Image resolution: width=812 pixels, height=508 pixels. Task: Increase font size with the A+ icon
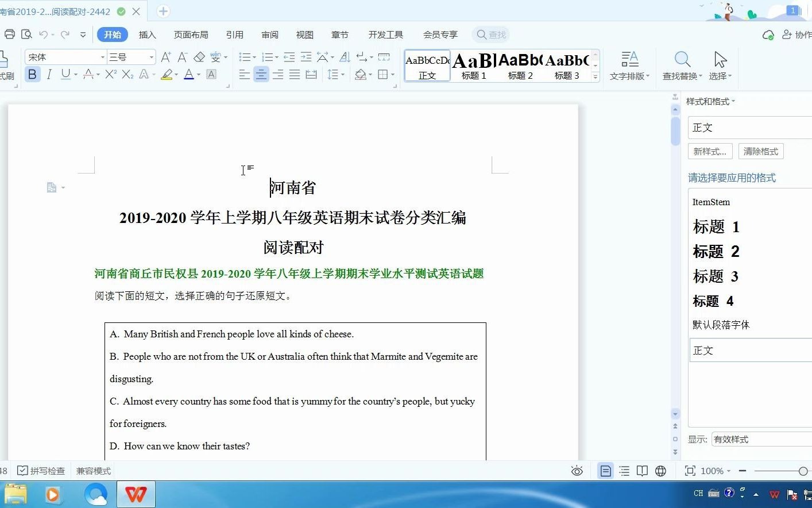tap(166, 57)
